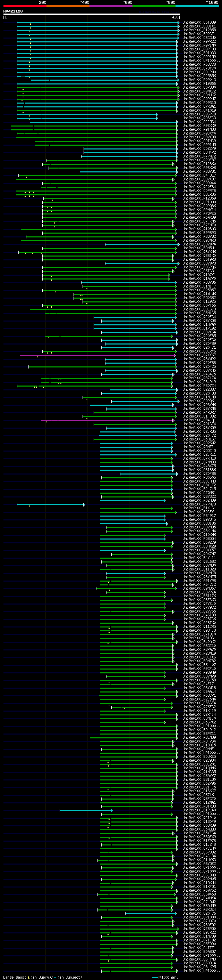Click hit UniRef100_A5H1G7
The image size is (222, 980).
click(199, 439)
